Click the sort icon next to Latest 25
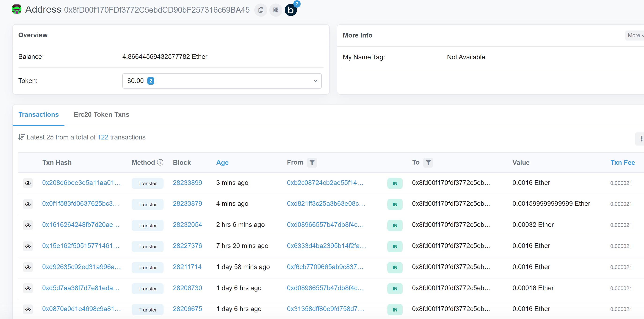This screenshot has width=644, height=319. pyautogui.click(x=21, y=137)
